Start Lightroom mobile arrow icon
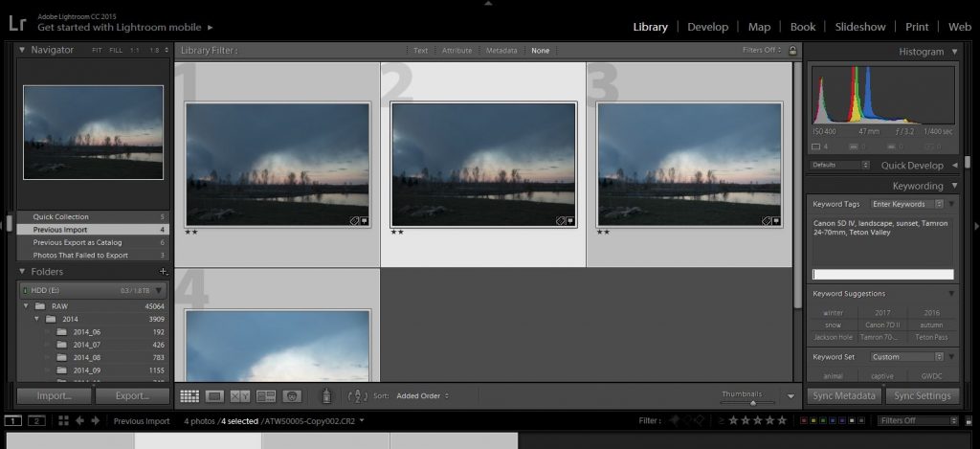 (x=210, y=28)
